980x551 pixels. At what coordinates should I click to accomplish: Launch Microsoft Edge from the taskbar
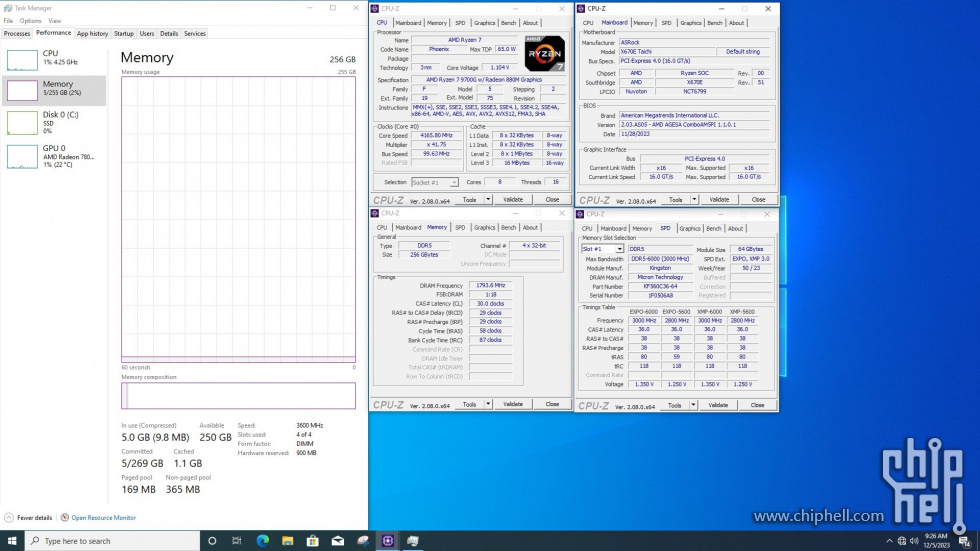pyautogui.click(x=262, y=540)
